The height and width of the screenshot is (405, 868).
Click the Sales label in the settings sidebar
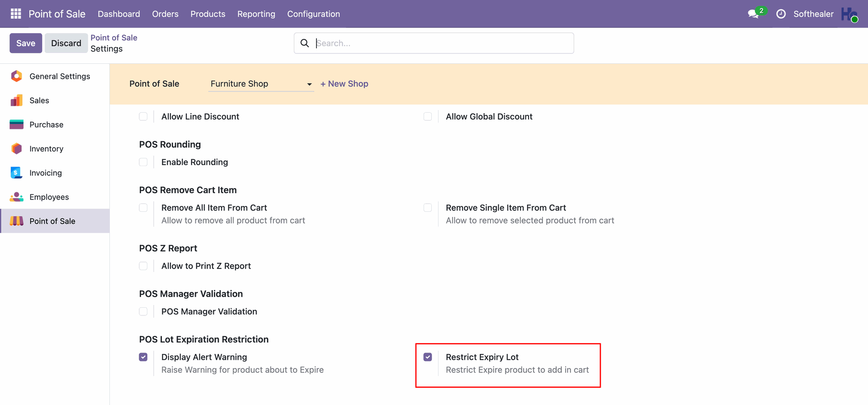[x=39, y=100]
